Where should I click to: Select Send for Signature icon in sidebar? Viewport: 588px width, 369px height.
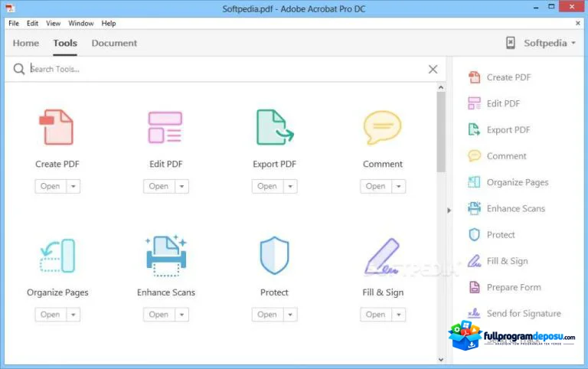pos(475,313)
